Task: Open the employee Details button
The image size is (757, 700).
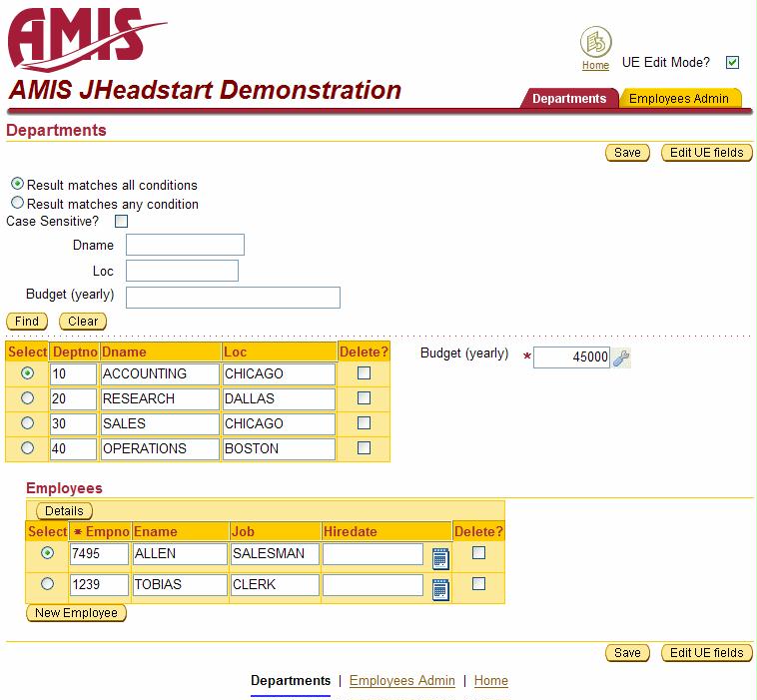Action: click(65, 511)
